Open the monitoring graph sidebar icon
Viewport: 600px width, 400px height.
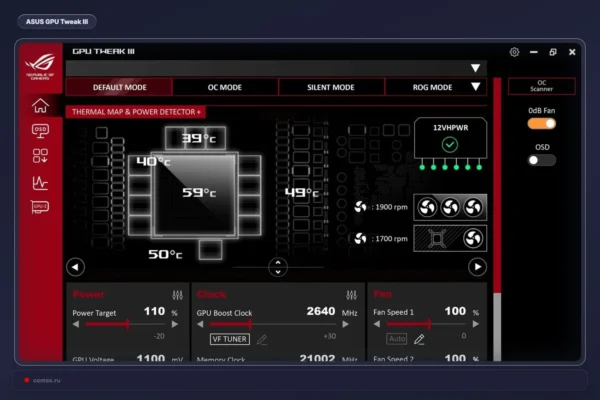point(40,183)
